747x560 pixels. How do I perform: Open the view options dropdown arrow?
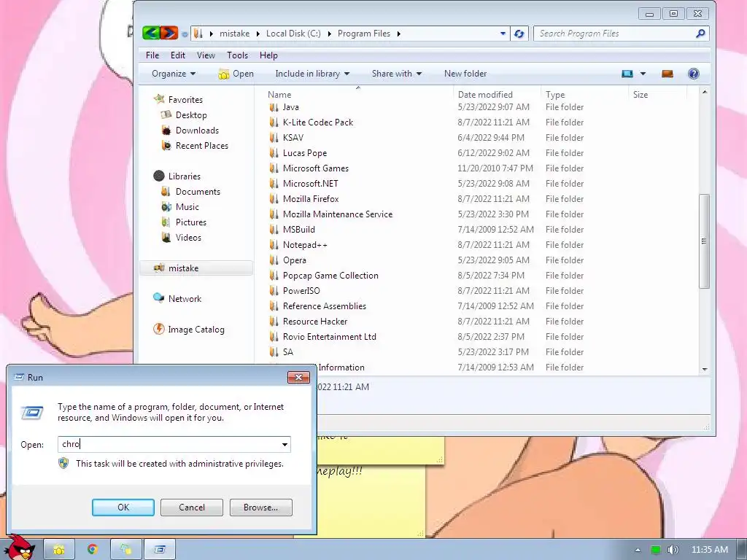(x=643, y=74)
